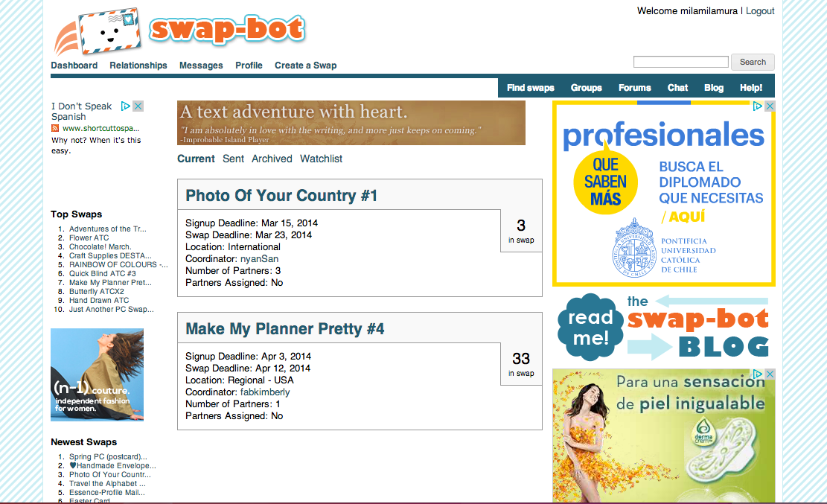Select the Watchlist tab
This screenshot has height=504, width=827.
click(x=321, y=159)
